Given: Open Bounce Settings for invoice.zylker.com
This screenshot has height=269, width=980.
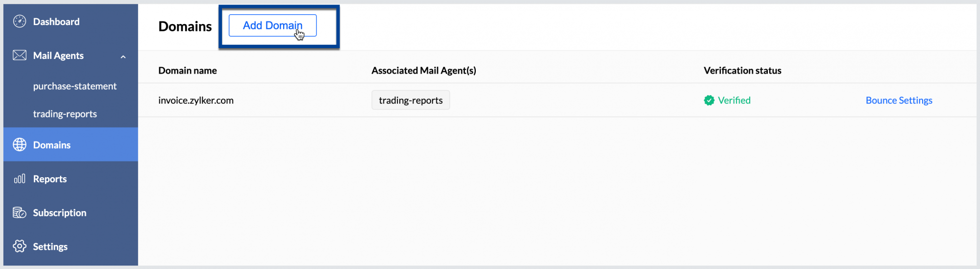Looking at the screenshot, I should 899,101.
